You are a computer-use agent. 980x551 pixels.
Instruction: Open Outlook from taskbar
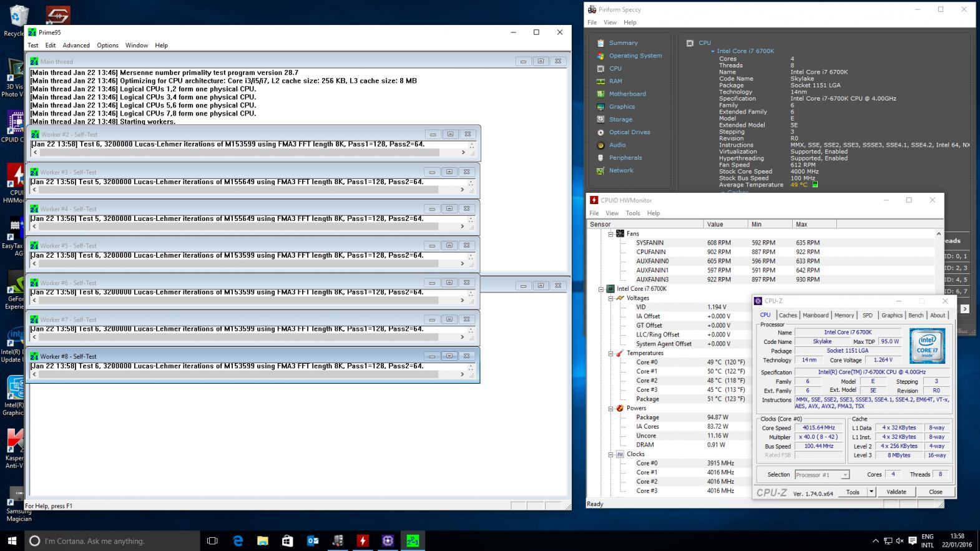(313, 541)
